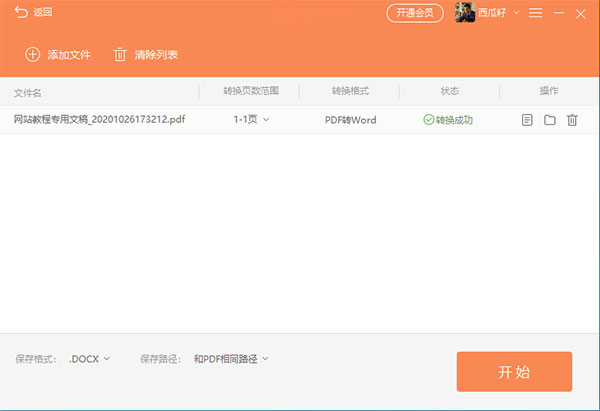The image size is (600, 411).
Task: Click the 状态 column header
Action: tap(450, 91)
